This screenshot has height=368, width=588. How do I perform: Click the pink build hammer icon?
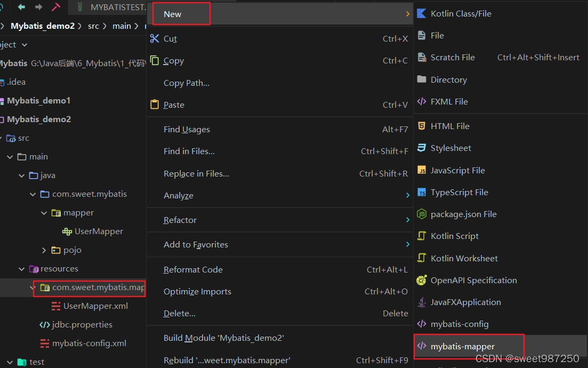[x=56, y=7]
